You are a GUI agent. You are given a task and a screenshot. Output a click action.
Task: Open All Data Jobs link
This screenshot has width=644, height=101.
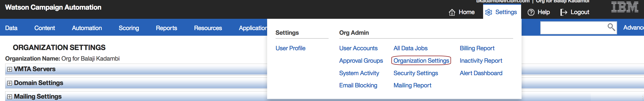[x=410, y=48]
